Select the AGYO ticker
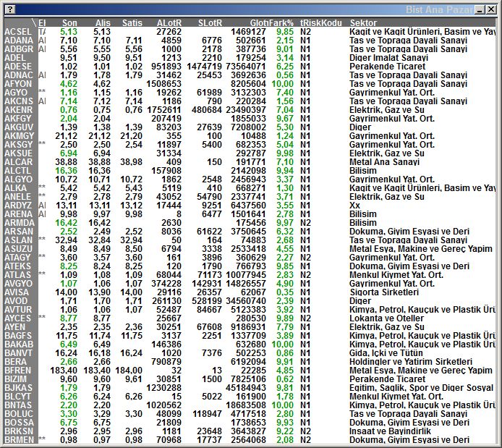This screenshot has width=502, height=448. pos(16,92)
